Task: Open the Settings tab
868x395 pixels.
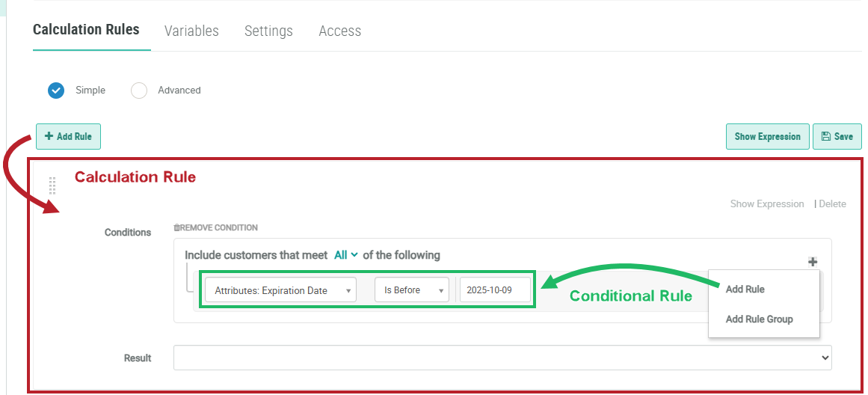Action: [x=268, y=31]
